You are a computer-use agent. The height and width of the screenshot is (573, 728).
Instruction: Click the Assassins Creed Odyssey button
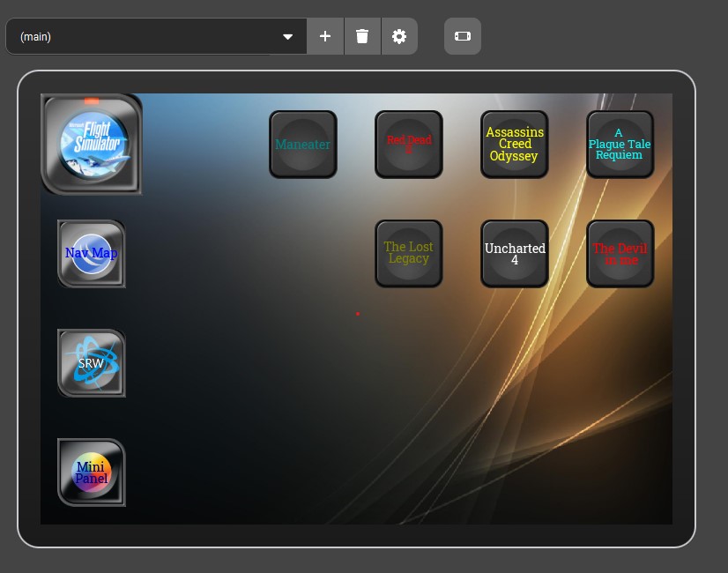point(515,145)
